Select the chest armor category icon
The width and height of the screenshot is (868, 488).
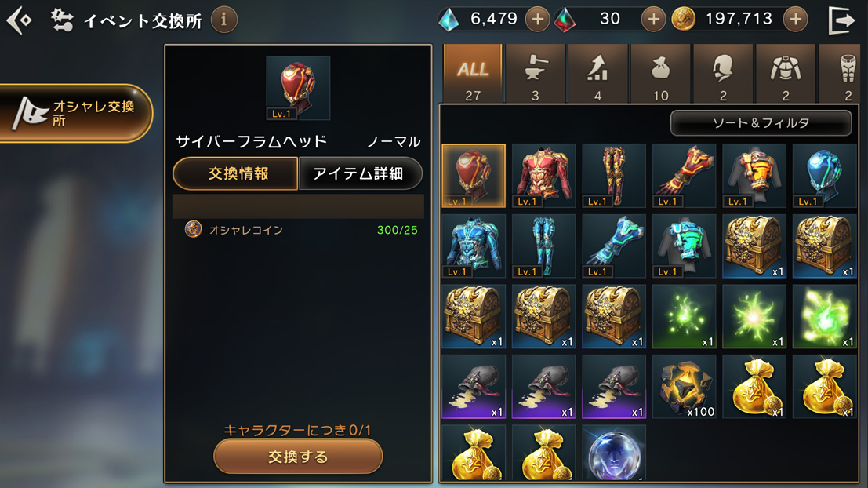pyautogui.click(x=786, y=74)
